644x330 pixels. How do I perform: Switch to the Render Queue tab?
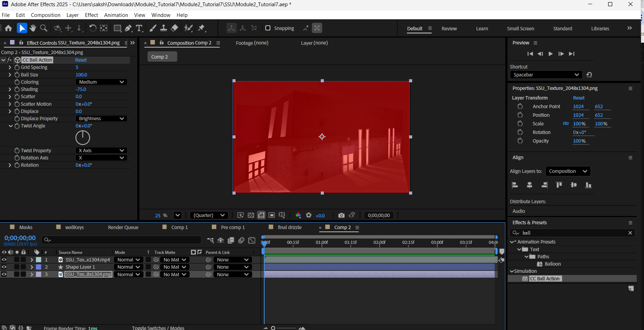click(x=123, y=227)
